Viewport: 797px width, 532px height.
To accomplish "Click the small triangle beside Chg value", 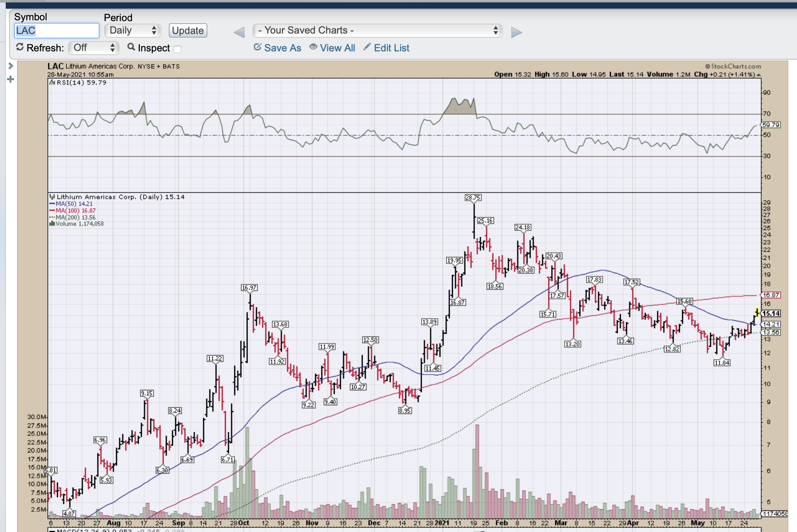I will [x=758, y=75].
